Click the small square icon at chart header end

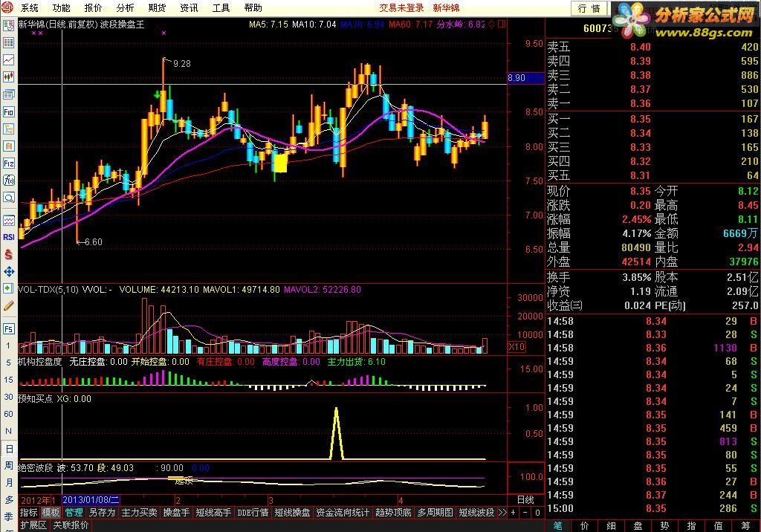[502, 24]
